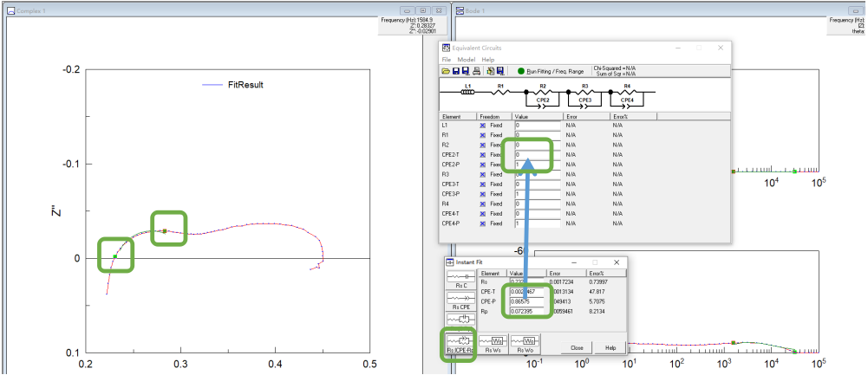The height and width of the screenshot is (375, 868).
Task: Click the Close button in Instant Fit
Action: [x=577, y=347]
